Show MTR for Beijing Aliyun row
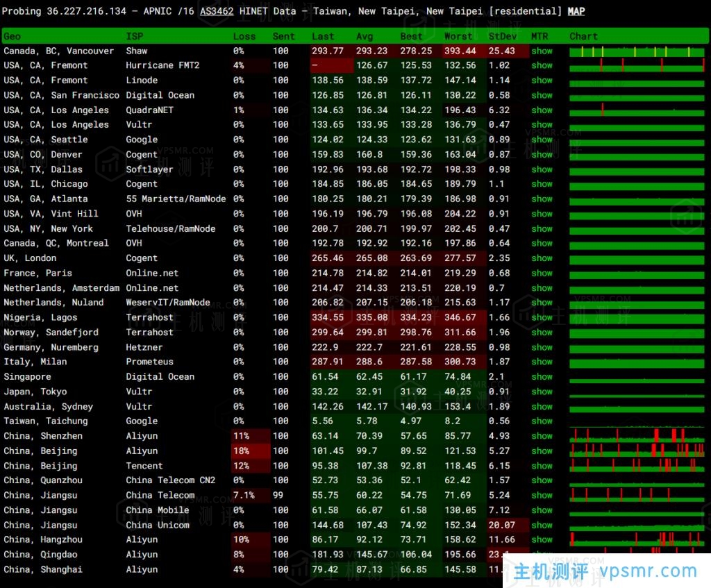 pos(542,451)
